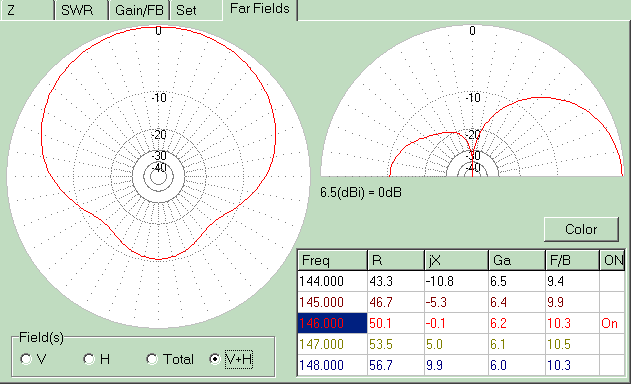
Task: Select the 148.000 frequency cell
Action: [x=332, y=365]
